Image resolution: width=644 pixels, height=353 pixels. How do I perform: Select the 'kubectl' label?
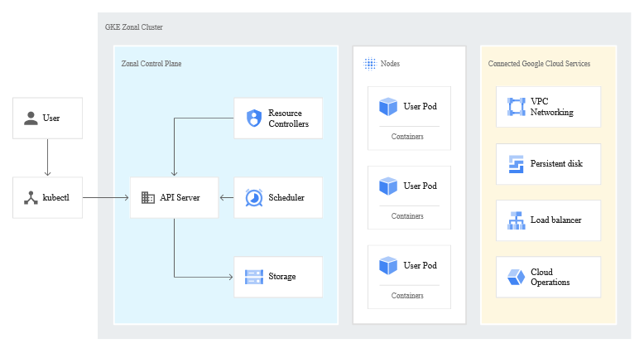tap(55, 198)
